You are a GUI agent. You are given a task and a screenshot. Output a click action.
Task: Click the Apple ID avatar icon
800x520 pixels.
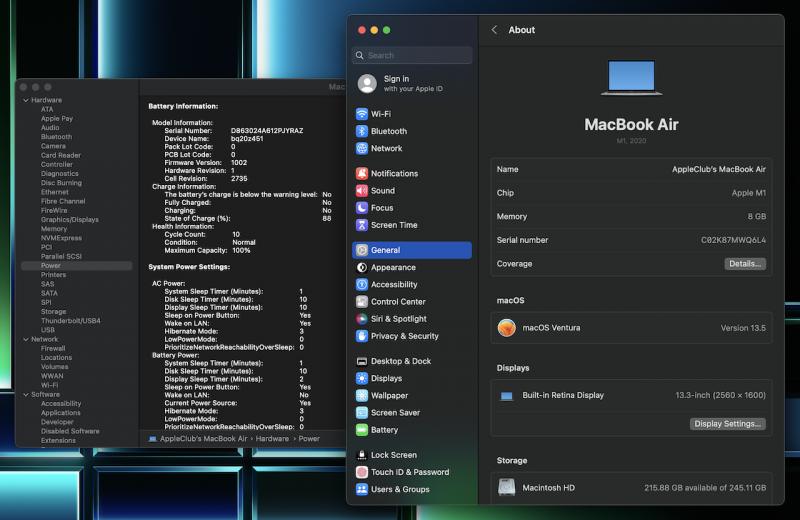(x=367, y=84)
